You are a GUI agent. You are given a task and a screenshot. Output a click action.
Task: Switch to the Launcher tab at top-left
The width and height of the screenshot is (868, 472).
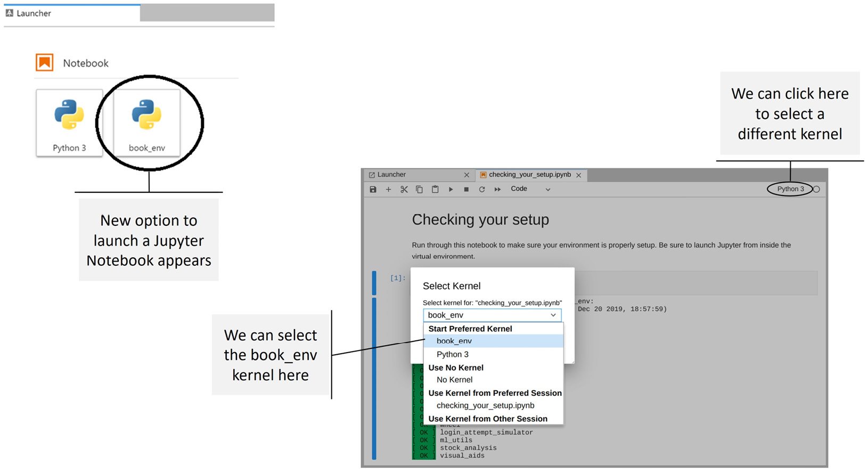[x=72, y=13]
